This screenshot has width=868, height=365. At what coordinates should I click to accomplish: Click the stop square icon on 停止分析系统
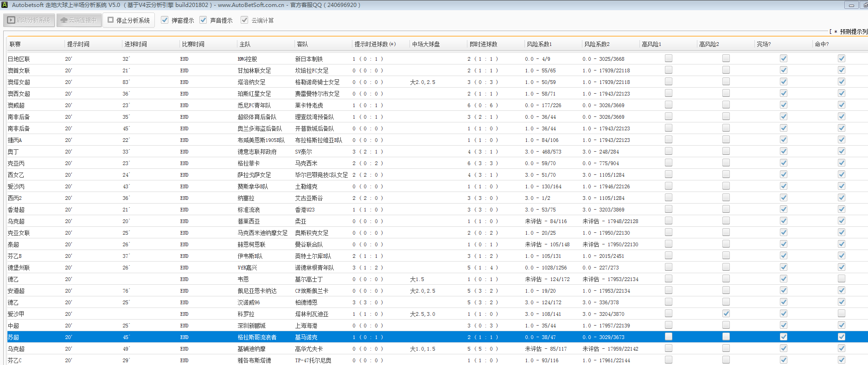coord(110,20)
